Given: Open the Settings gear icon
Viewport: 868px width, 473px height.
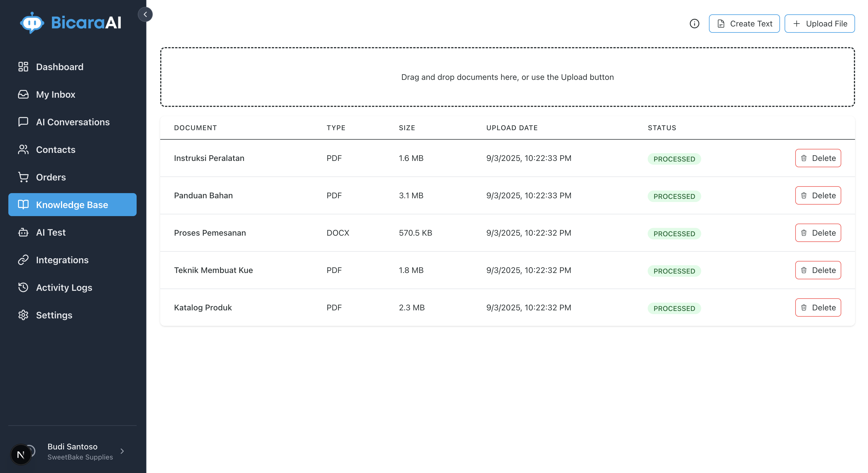Looking at the screenshot, I should coord(23,315).
